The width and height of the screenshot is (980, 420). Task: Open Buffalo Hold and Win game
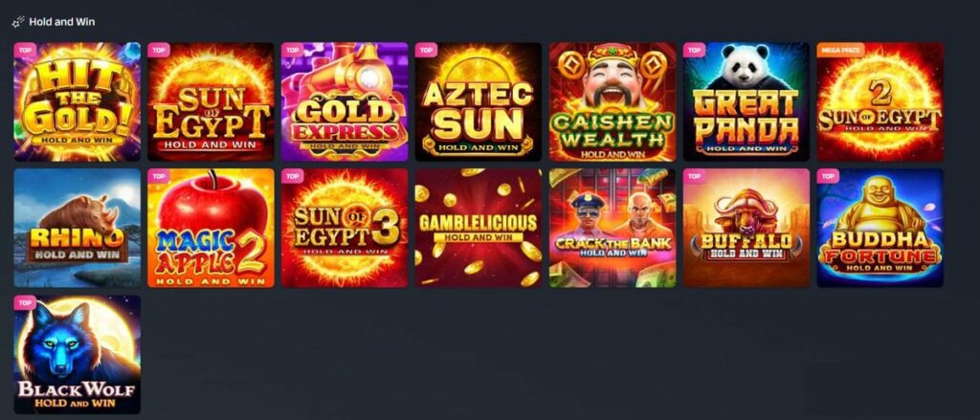[746, 228]
